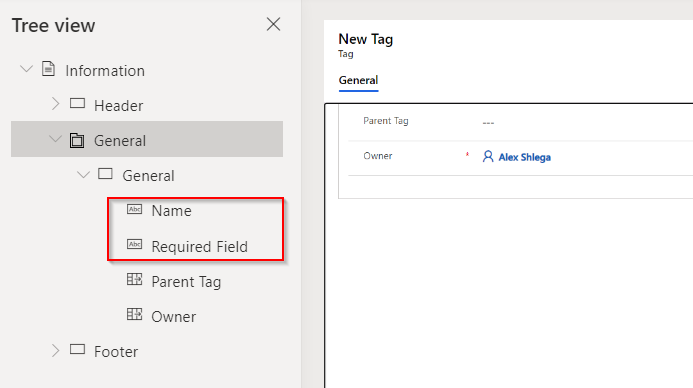
Task: Collapse the highlighted General tab node
Action: tap(55, 139)
